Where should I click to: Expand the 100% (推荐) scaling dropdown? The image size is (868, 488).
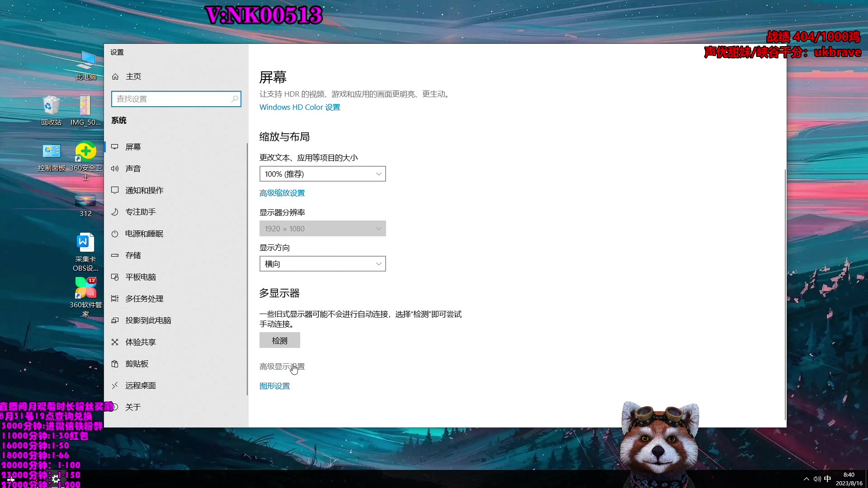click(x=322, y=174)
